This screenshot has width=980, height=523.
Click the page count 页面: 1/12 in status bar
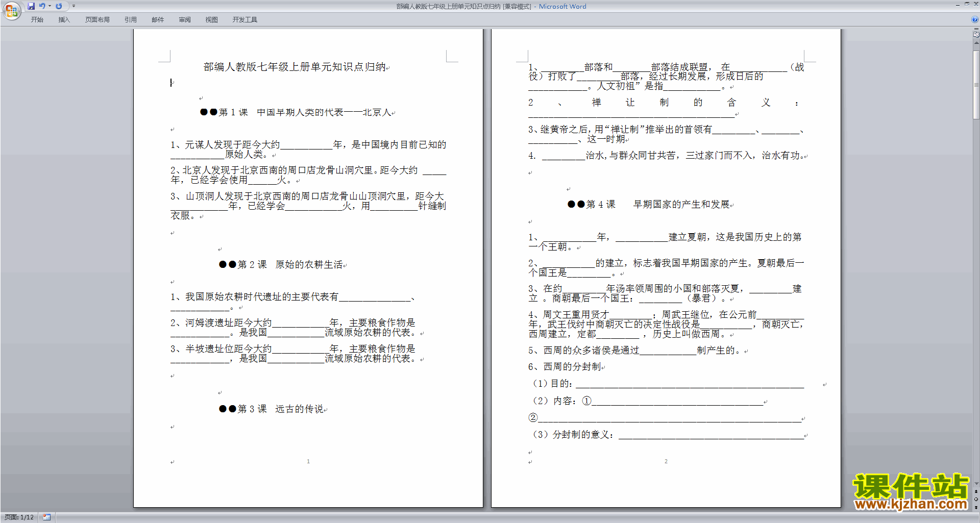pyautogui.click(x=19, y=517)
